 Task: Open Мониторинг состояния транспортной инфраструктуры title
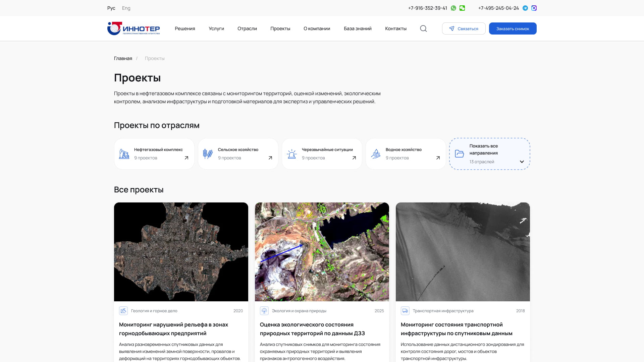pos(457,329)
